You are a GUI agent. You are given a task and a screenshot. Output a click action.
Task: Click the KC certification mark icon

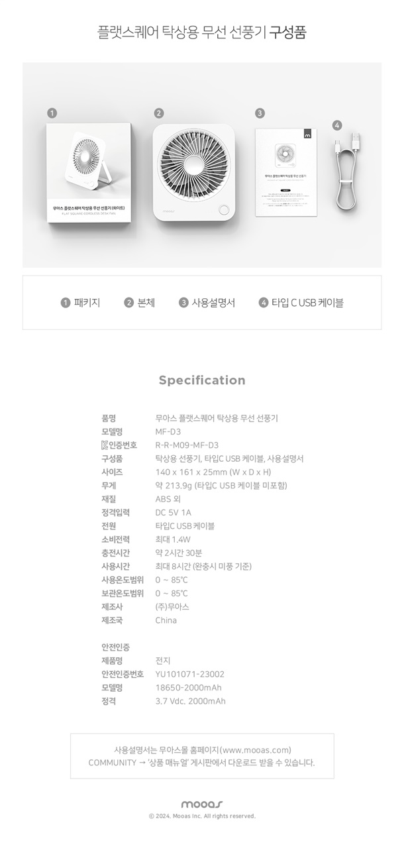[105, 445]
